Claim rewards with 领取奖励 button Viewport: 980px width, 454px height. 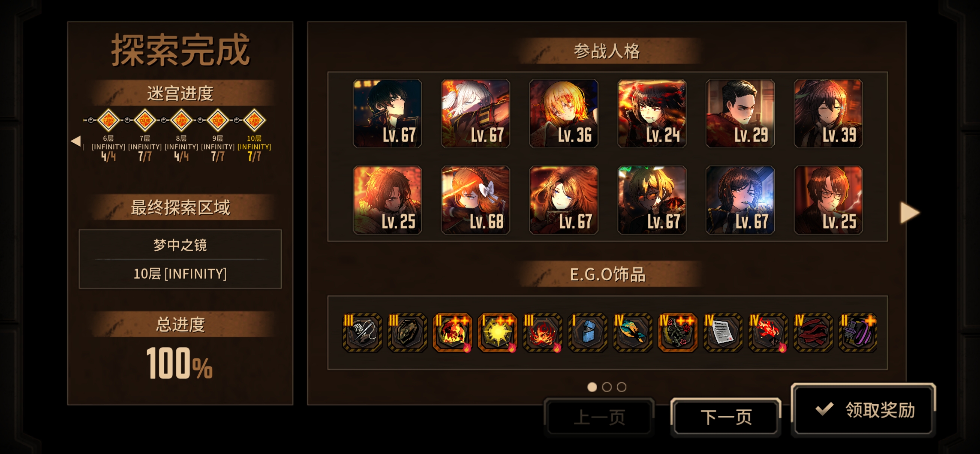click(x=863, y=409)
